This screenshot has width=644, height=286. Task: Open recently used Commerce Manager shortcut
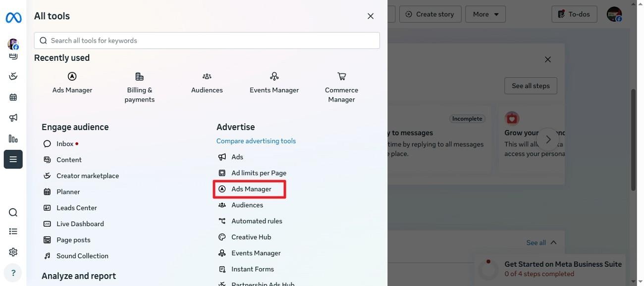pos(342,88)
